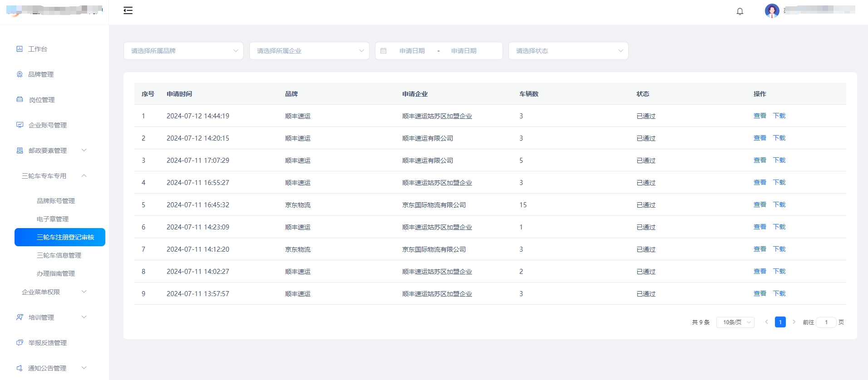Click the 举报反馈管理 sidebar icon
The width and height of the screenshot is (868, 380).
point(20,343)
